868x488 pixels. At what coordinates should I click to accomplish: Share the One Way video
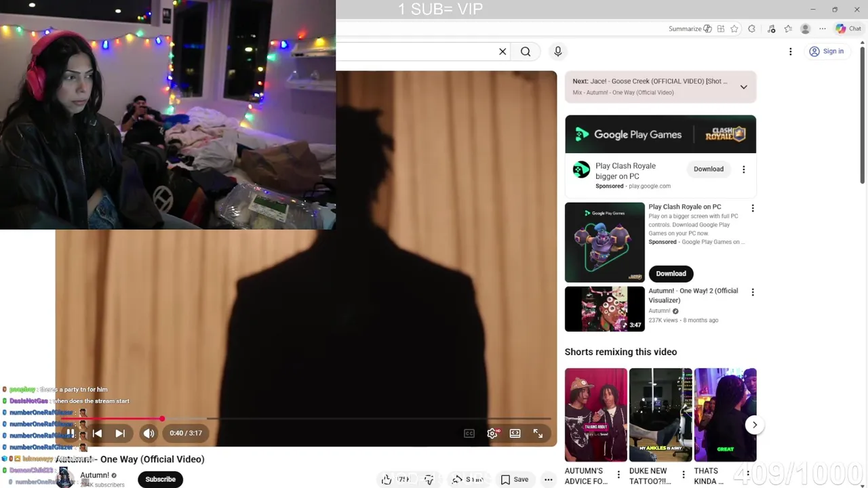point(468,480)
